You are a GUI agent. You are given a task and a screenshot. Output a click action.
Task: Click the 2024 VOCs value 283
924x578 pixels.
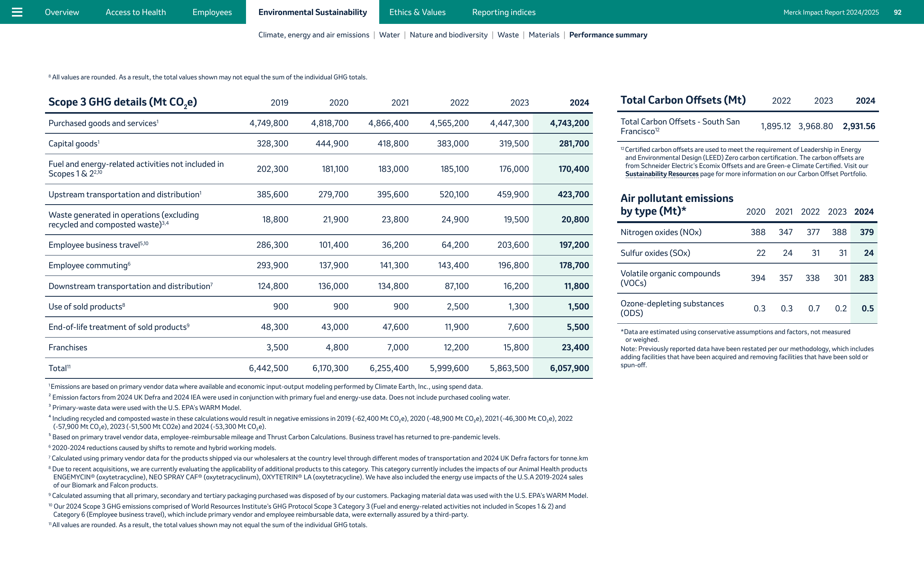pos(866,278)
